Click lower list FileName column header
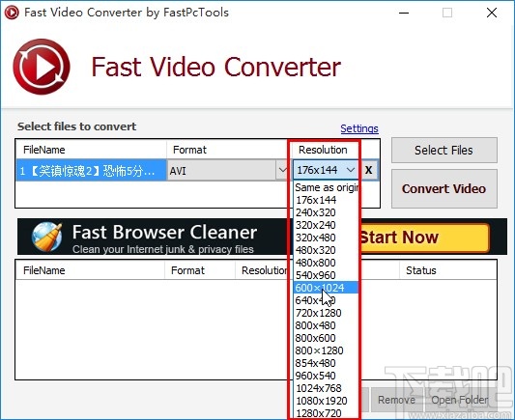The height and width of the screenshot is (420, 515). [90, 270]
